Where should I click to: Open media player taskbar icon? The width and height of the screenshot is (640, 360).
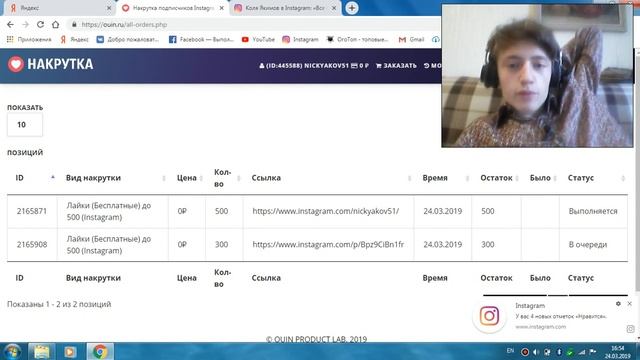click(x=70, y=351)
